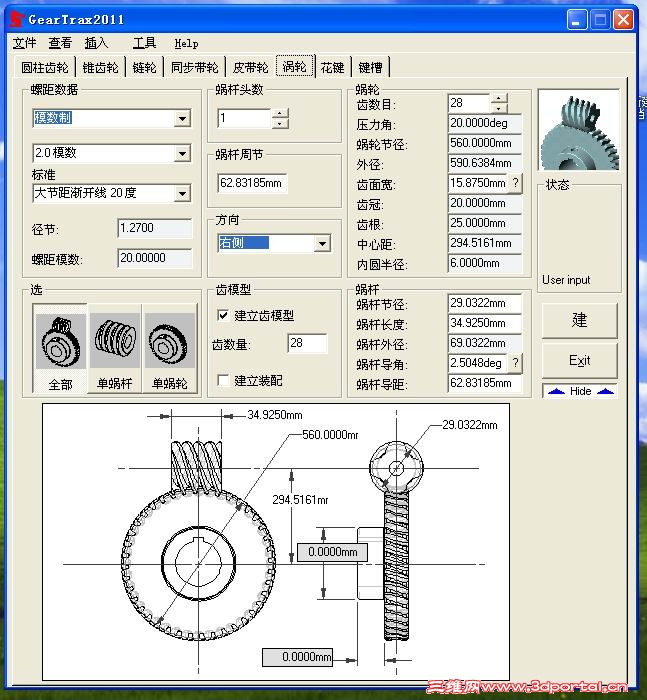Select the 涡轮 tab

click(295, 66)
